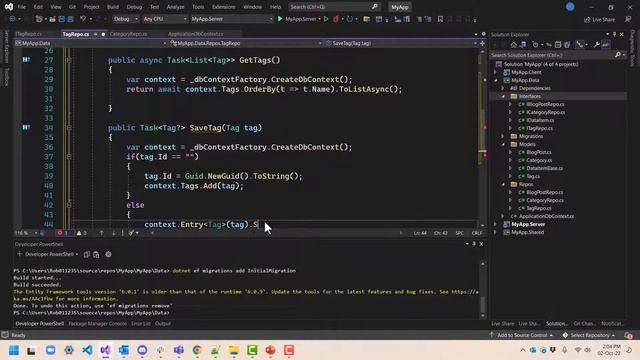This screenshot has width=640, height=360.
Task: Open Chrome from the Windows taskbar
Action: [x=197, y=350]
